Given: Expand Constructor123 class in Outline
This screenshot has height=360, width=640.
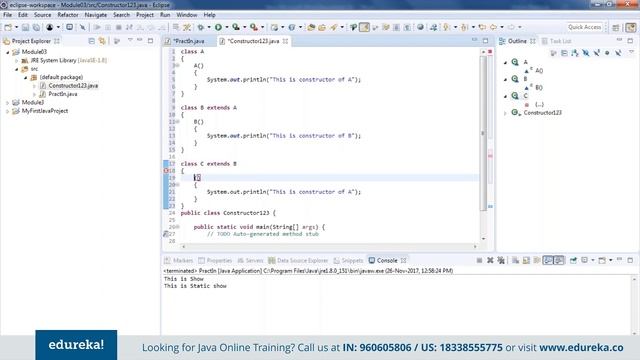Looking at the screenshot, I should tap(505, 113).
